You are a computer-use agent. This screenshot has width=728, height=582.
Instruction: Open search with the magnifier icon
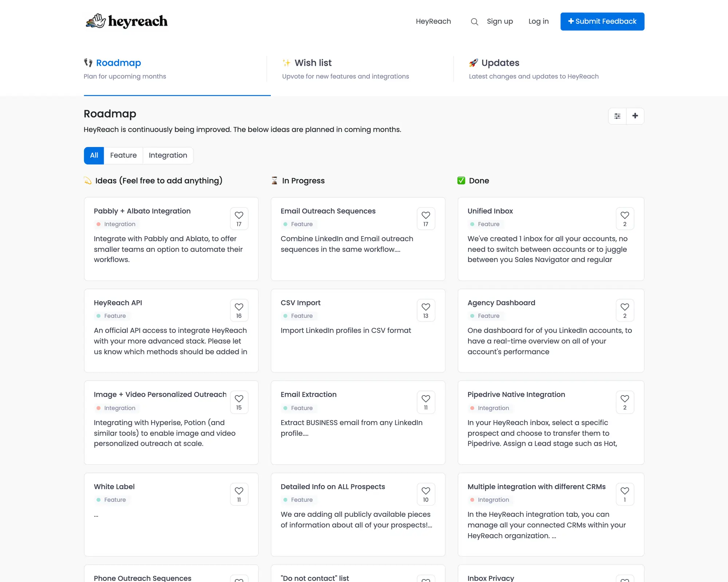pyautogui.click(x=474, y=21)
